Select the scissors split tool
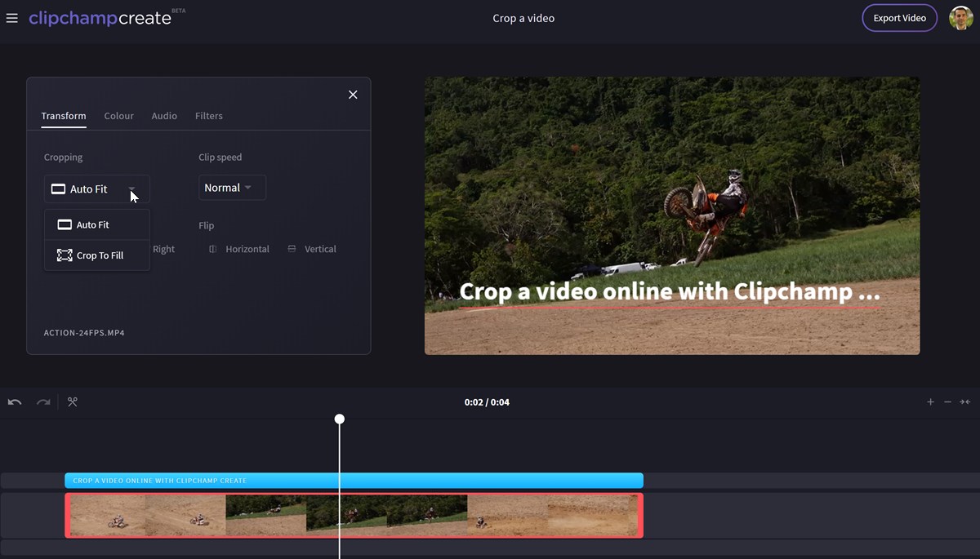 click(x=73, y=402)
